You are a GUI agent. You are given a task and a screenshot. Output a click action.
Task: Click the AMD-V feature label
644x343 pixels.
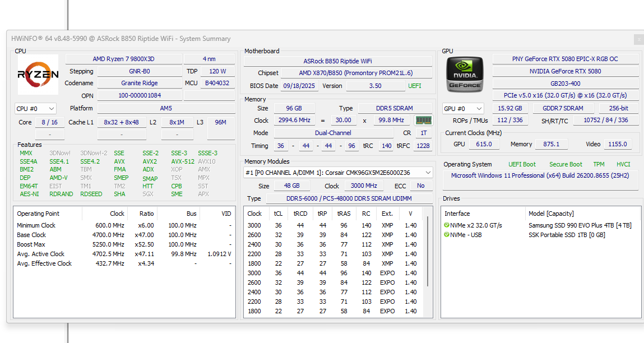[x=59, y=178]
